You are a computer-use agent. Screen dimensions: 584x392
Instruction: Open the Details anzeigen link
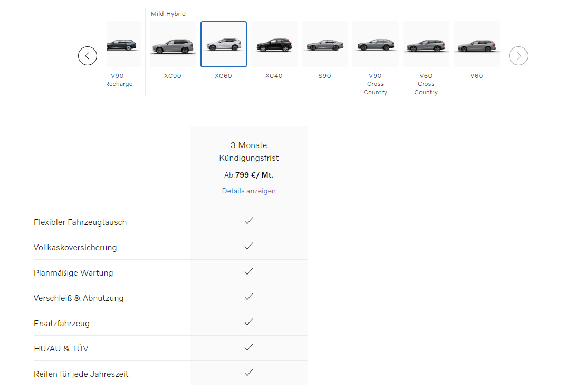coord(249,191)
